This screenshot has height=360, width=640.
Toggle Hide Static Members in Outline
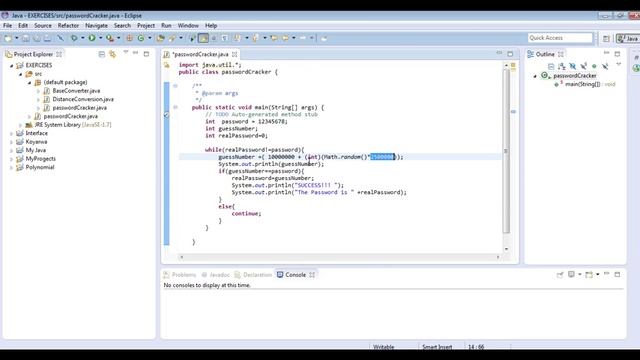click(584, 66)
